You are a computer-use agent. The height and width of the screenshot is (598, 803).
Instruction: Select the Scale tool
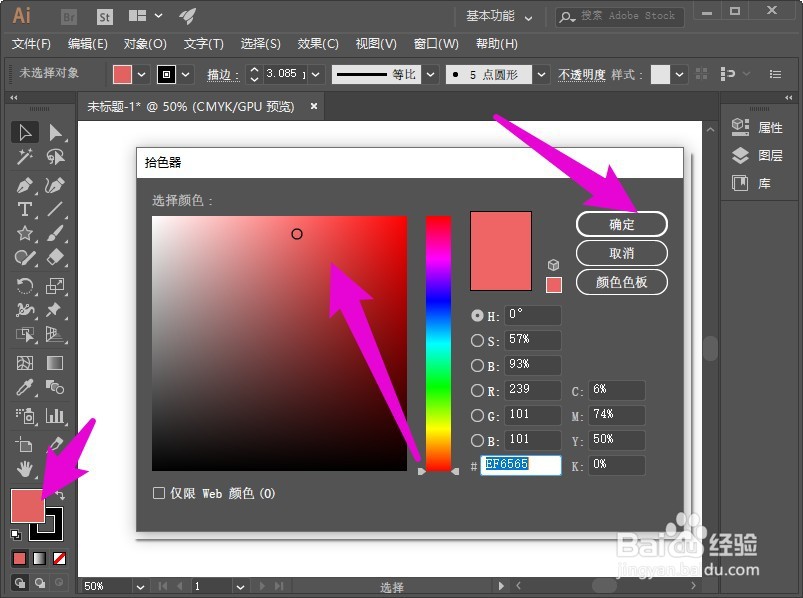pyautogui.click(x=55, y=285)
